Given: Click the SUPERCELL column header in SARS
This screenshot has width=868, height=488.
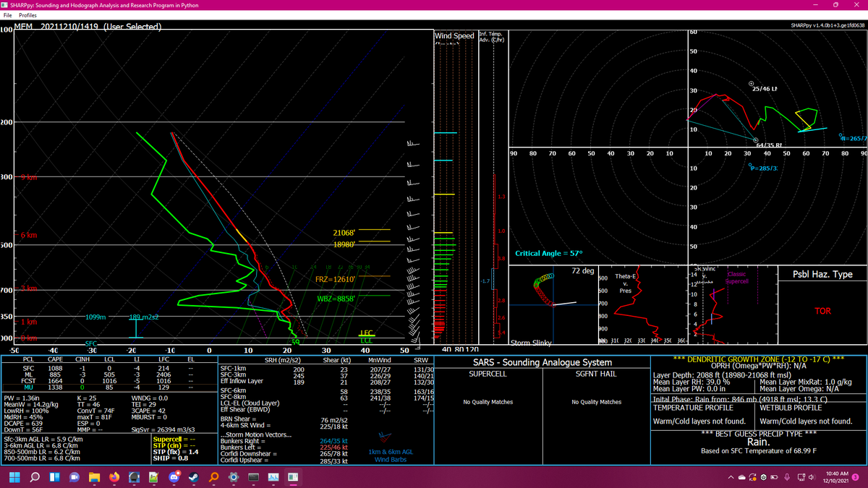Looking at the screenshot, I should point(488,374).
